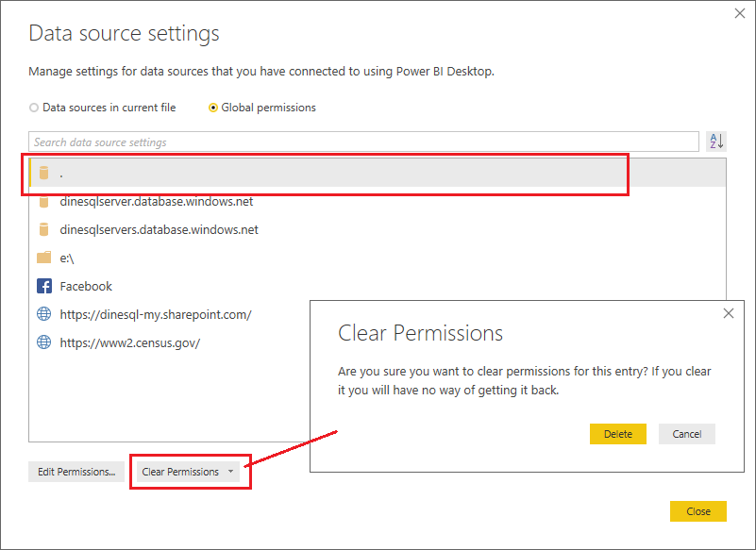
Task: Click the folder icon next to e:\
Action: tap(43, 257)
